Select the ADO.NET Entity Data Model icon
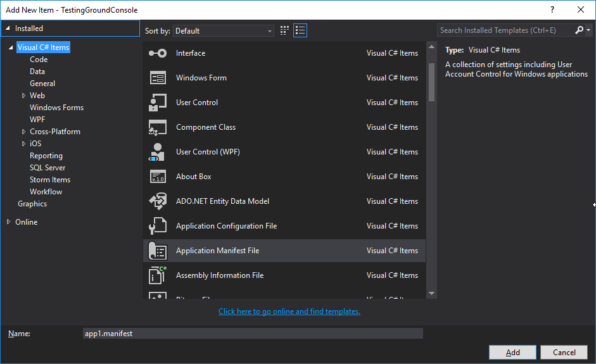 click(x=157, y=201)
